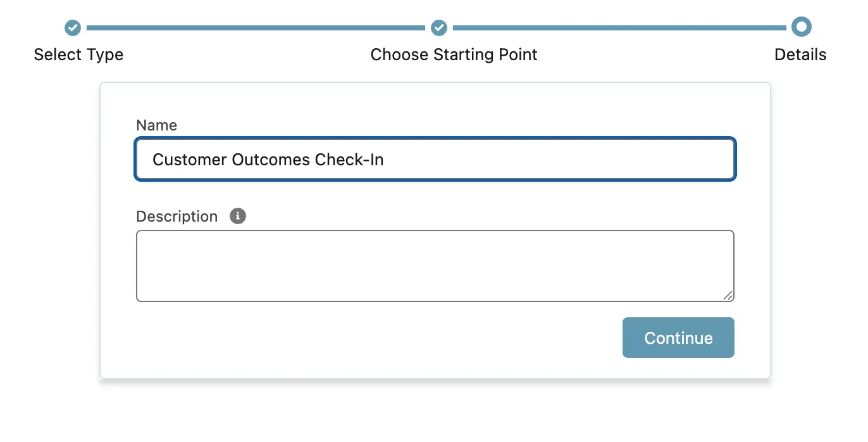Select the Details step label
Screen dimensions: 868x442
tap(800, 54)
